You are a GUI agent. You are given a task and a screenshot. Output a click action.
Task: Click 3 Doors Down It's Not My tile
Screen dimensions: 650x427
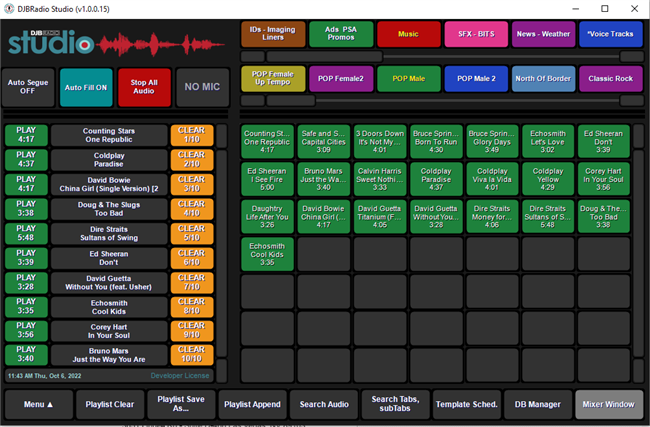tap(380, 141)
